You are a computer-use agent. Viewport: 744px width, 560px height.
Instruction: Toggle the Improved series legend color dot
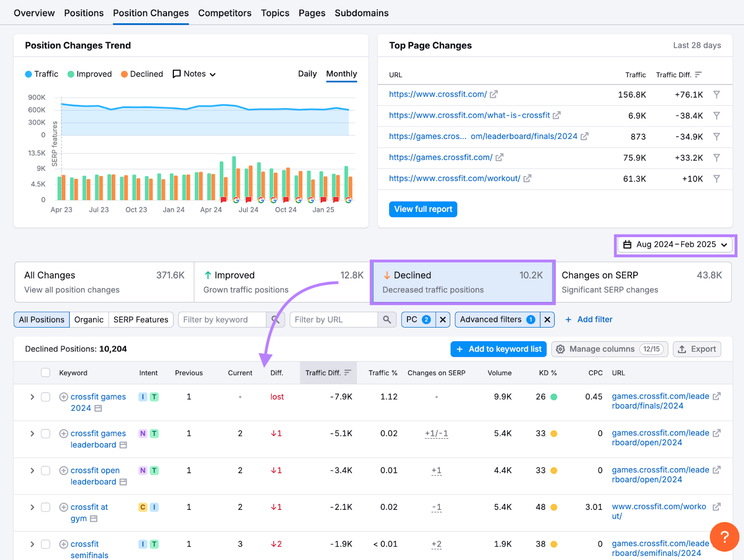click(70, 74)
